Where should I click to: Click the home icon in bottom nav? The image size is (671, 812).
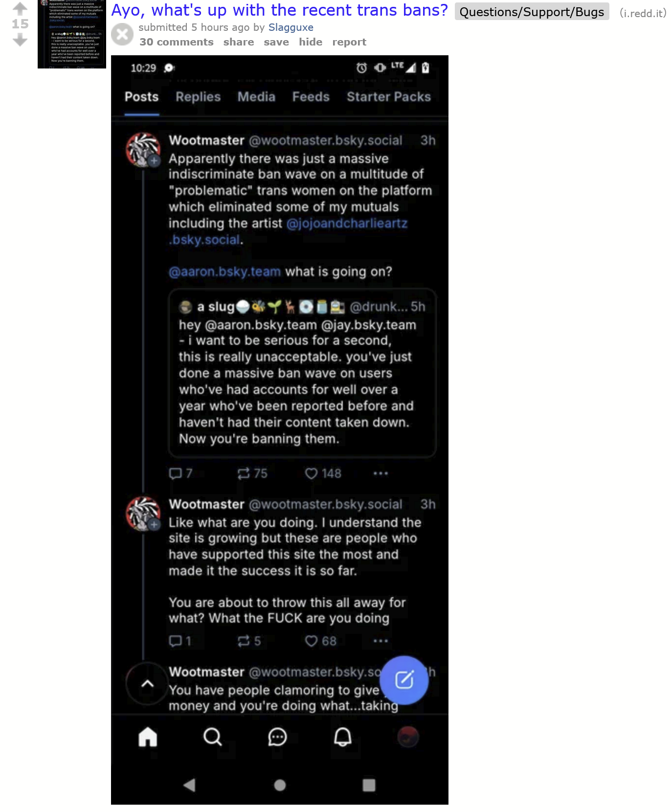pos(148,737)
